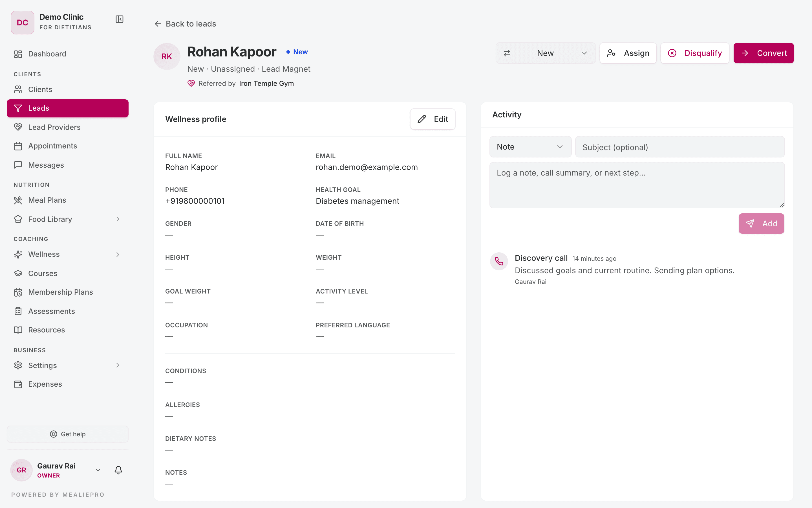Open Assessments in the sidebar

67,311
